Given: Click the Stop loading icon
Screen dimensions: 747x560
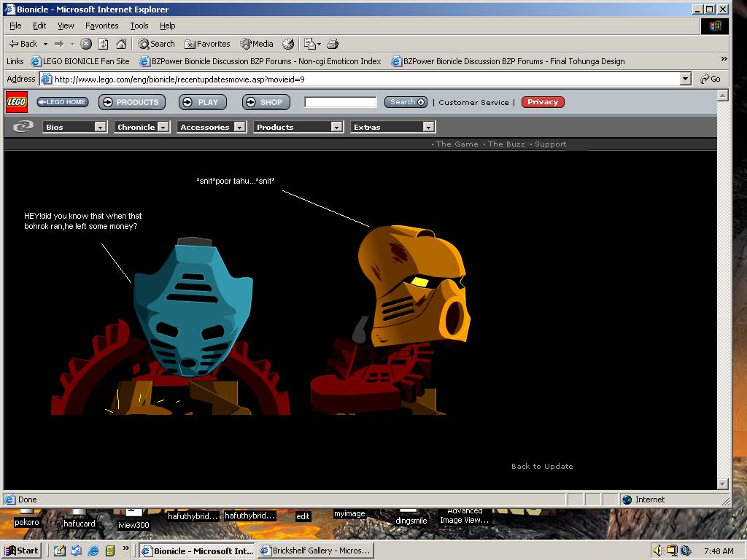Looking at the screenshot, I should 86,44.
